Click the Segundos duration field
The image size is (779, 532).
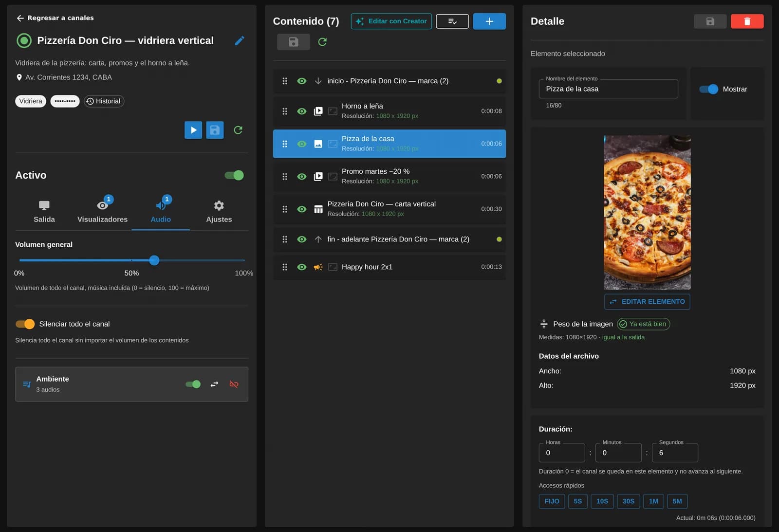[675, 453]
